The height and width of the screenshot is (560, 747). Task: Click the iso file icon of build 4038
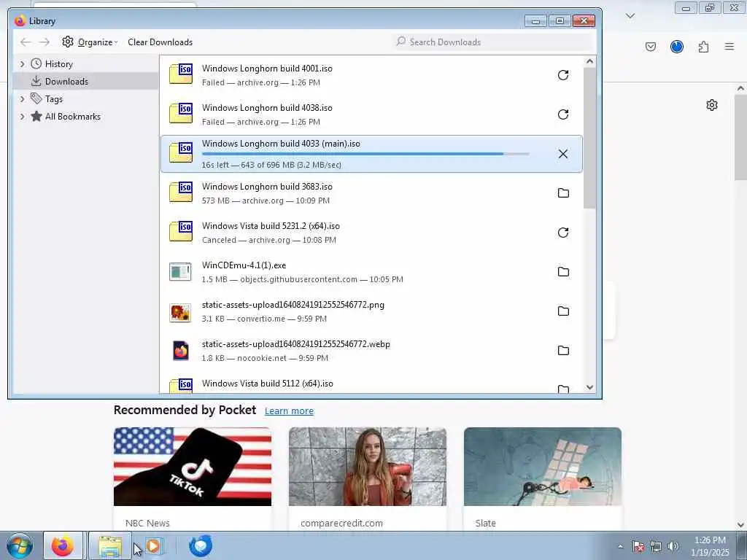click(181, 113)
